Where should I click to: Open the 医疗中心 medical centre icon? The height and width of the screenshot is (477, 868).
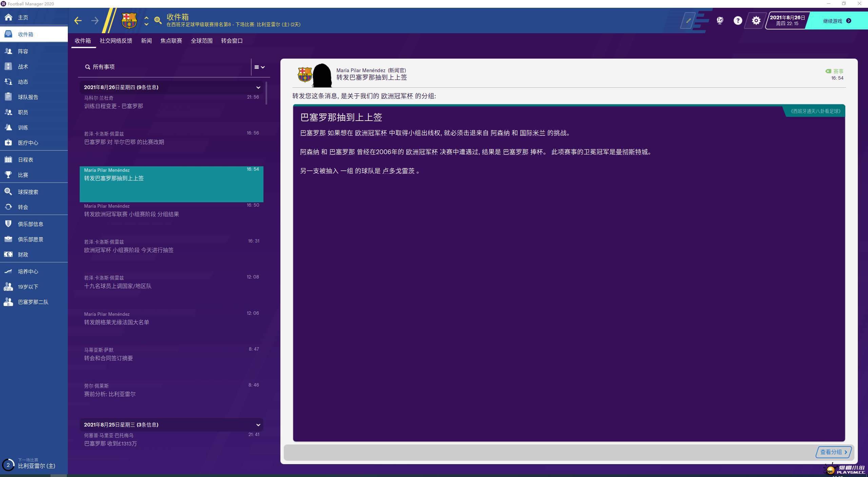(8, 143)
